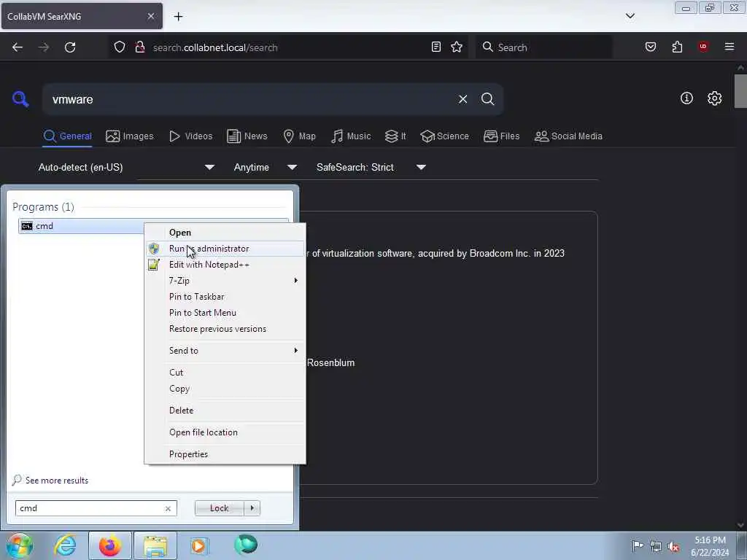Switch to the It tab
The height and width of the screenshot is (560, 747).
pyautogui.click(x=395, y=136)
